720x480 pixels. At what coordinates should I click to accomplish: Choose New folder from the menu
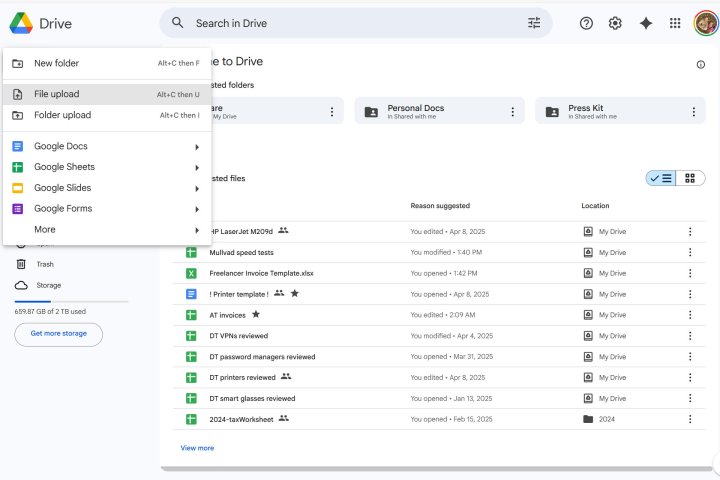click(107, 63)
